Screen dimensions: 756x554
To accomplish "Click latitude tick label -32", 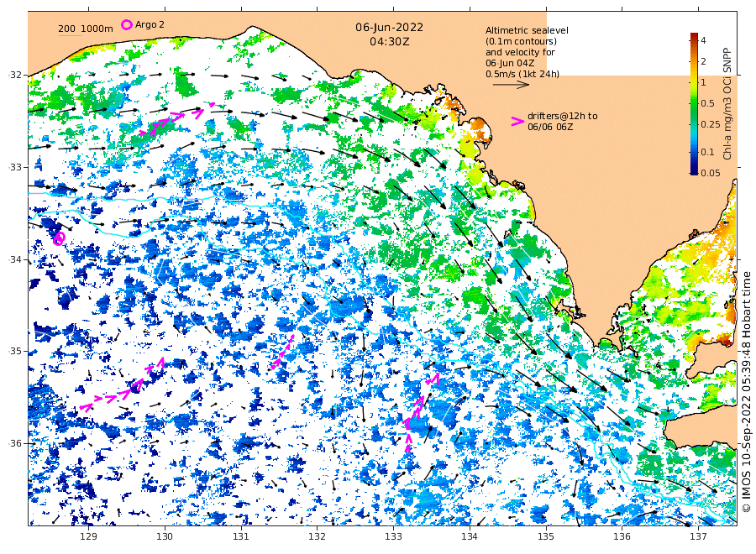I will tap(15, 75).
